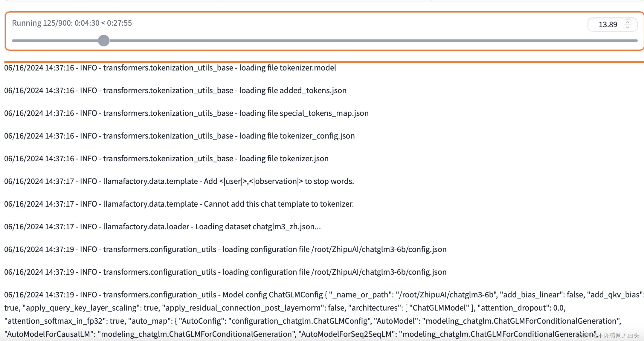644x341 pixels.
Task: Increase value with the up stepper arrow
Action: click(628, 22)
